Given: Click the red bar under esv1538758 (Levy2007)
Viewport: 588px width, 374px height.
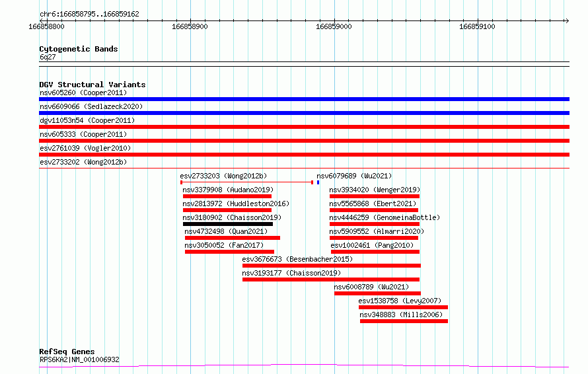Looking at the screenshot, I should tap(404, 307).
